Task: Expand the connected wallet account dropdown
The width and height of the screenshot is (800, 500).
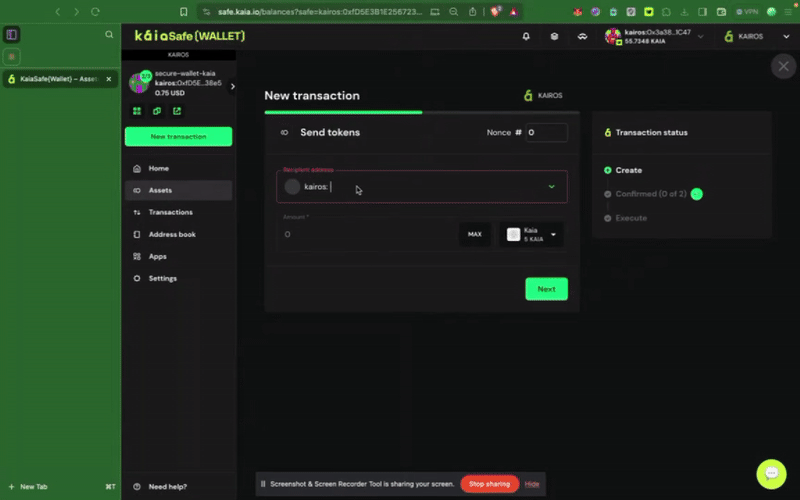Action: tap(701, 36)
